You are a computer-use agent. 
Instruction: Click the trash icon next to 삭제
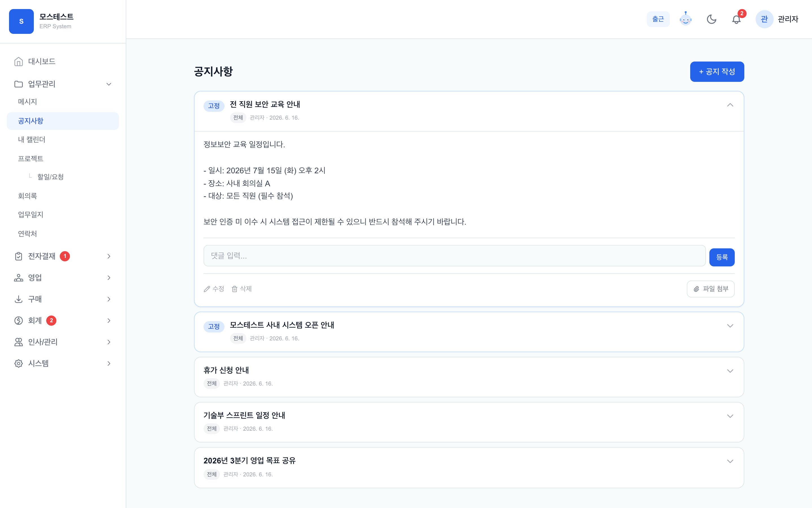click(235, 289)
